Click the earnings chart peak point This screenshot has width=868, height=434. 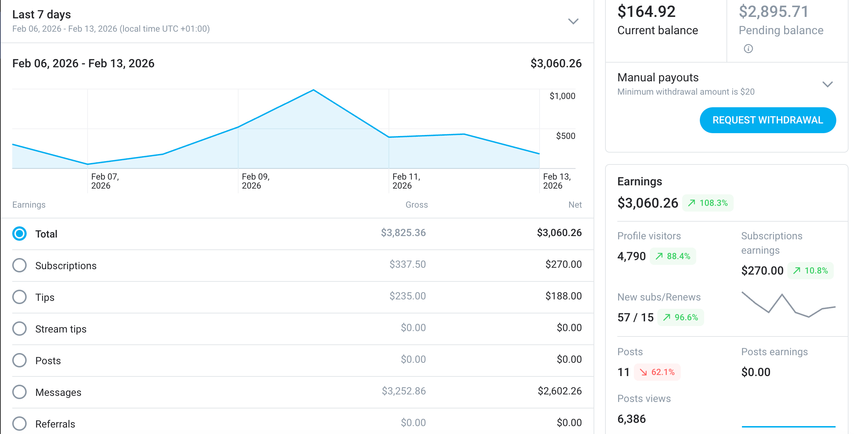pyautogui.click(x=313, y=90)
